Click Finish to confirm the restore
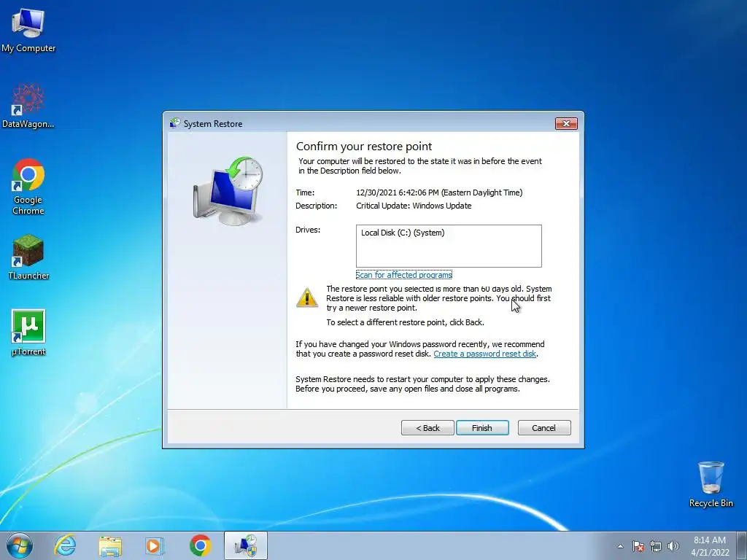747x560 pixels. pyautogui.click(x=482, y=427)
